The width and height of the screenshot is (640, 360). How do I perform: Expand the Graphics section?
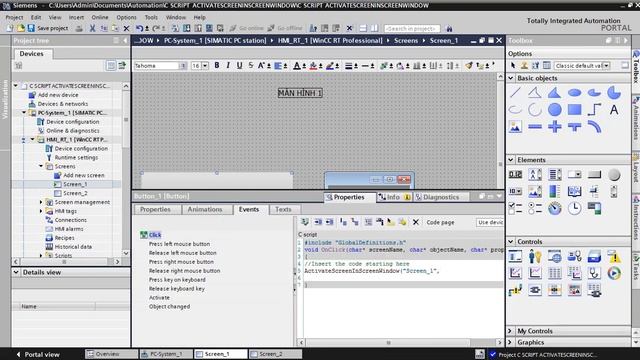(x=511, y=342)
